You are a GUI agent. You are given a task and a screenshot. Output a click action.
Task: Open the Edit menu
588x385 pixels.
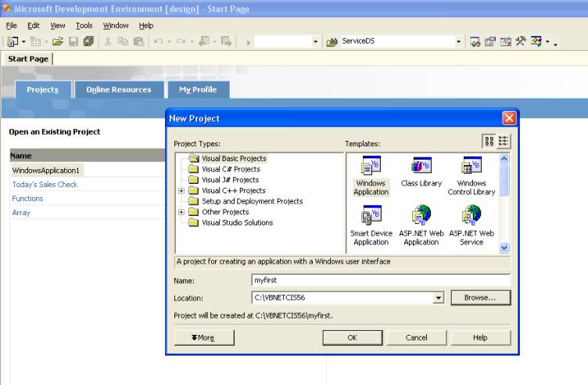[x=34, y=26]
